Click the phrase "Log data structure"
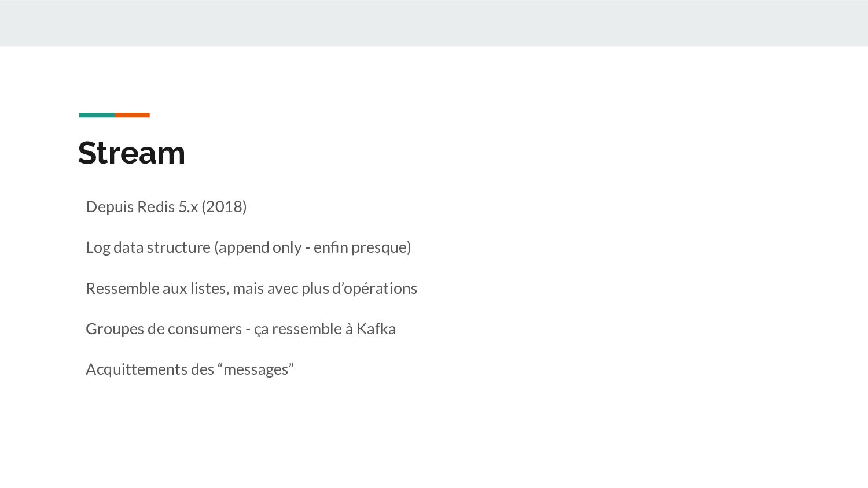 148,247
